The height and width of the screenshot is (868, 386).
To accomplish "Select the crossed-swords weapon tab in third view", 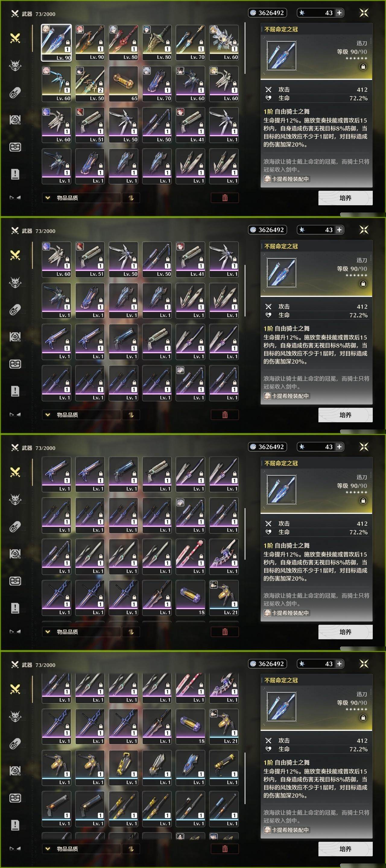I will point(15,472).
